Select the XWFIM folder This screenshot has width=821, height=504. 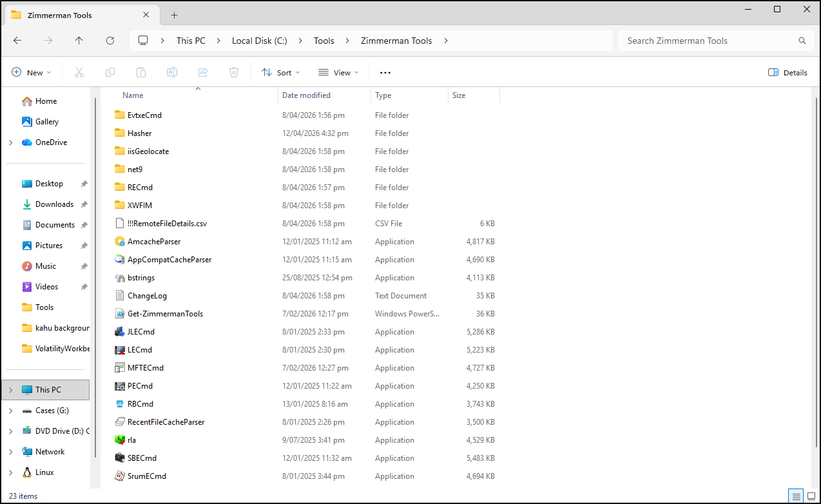(x=140, y=206)
